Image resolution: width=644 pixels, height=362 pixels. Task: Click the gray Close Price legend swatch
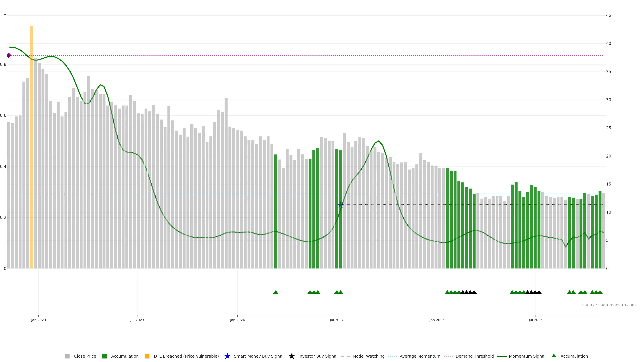[x=67, y=356]
